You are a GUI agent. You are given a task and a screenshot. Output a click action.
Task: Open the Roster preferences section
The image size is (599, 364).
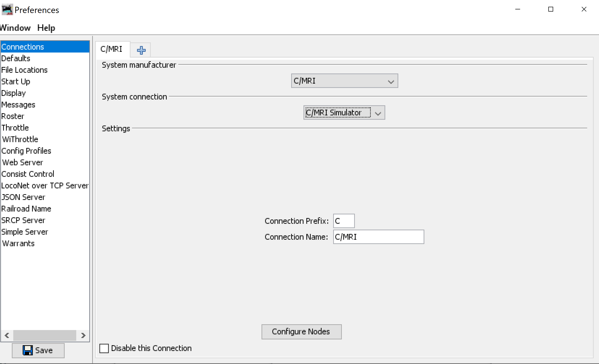(x=13, y=116)
